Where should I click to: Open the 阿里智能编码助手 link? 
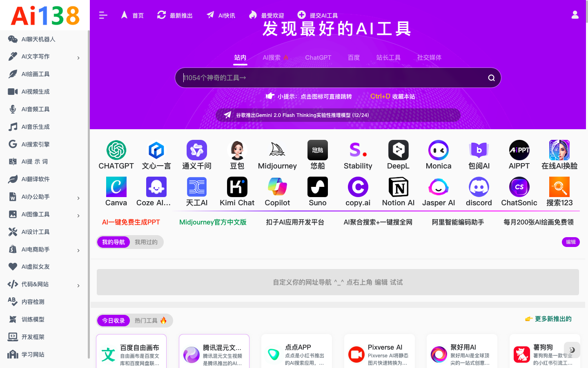click(x=458, y=222)
